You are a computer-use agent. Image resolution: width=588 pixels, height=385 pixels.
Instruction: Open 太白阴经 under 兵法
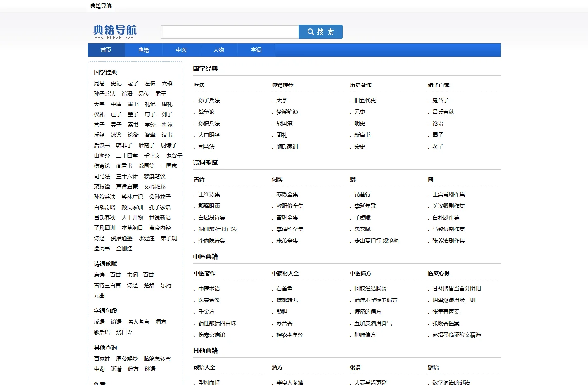pos(209,135)
